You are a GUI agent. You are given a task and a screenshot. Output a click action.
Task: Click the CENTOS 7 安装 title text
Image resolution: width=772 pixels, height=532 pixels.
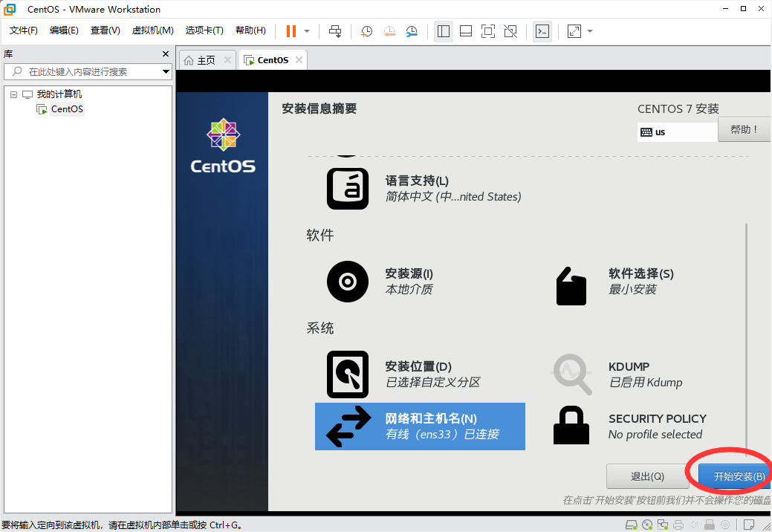click(x=678, y=108)
